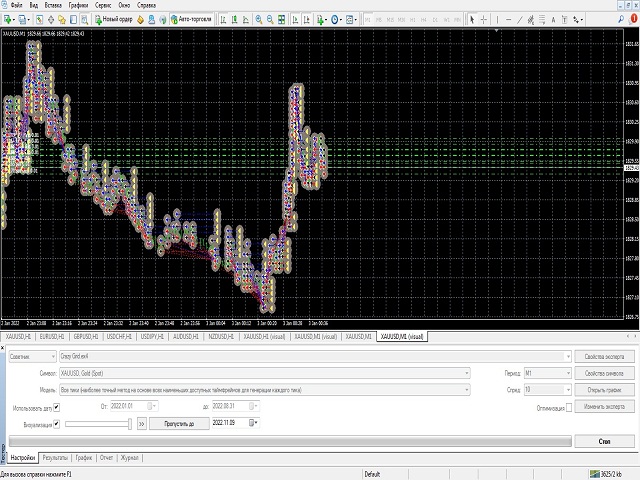Toggle the Оптимизация checkbox
The height and width of the screenshot is (480, 640).
[x=569, y=407]
